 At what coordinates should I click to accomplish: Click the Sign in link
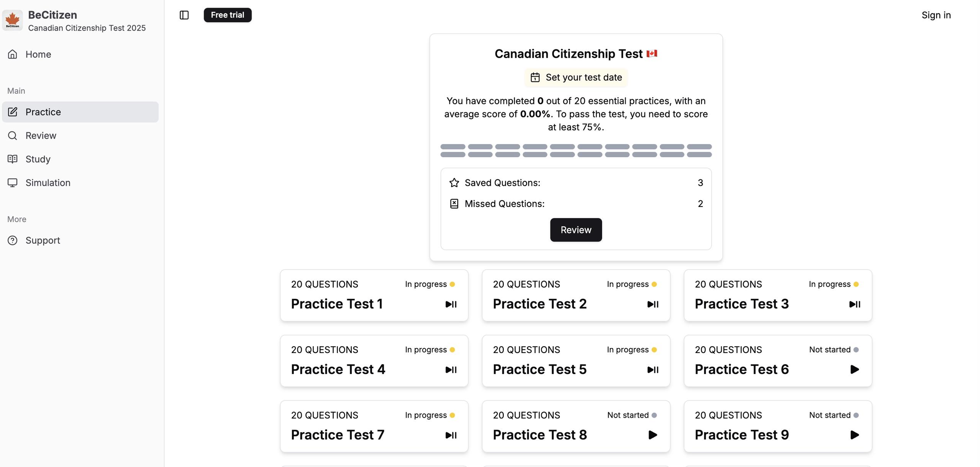tap(936, 15)
